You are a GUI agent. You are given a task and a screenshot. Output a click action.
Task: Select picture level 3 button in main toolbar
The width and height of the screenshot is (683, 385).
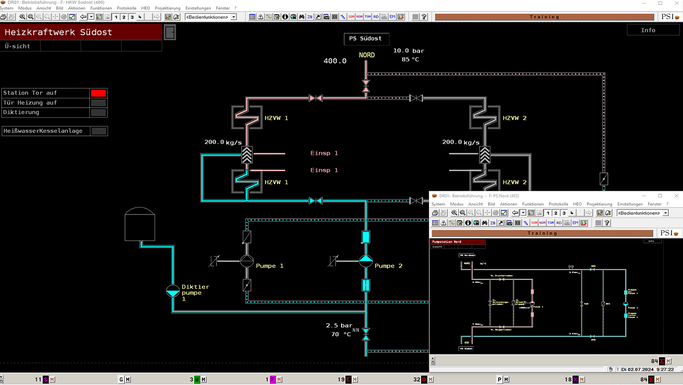tap(132, 17)
